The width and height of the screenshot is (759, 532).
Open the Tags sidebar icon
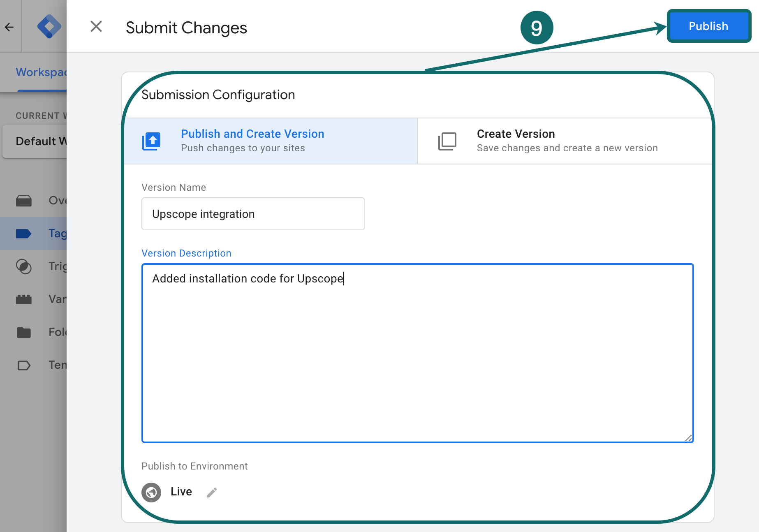24,234
